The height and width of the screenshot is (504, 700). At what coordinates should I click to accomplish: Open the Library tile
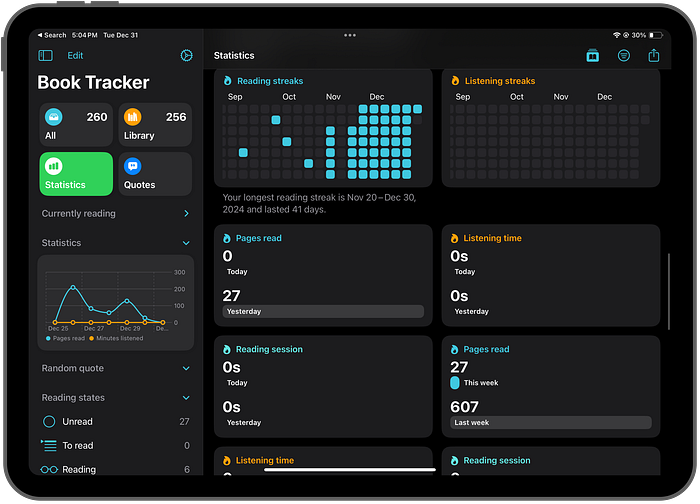pos(155,125)
